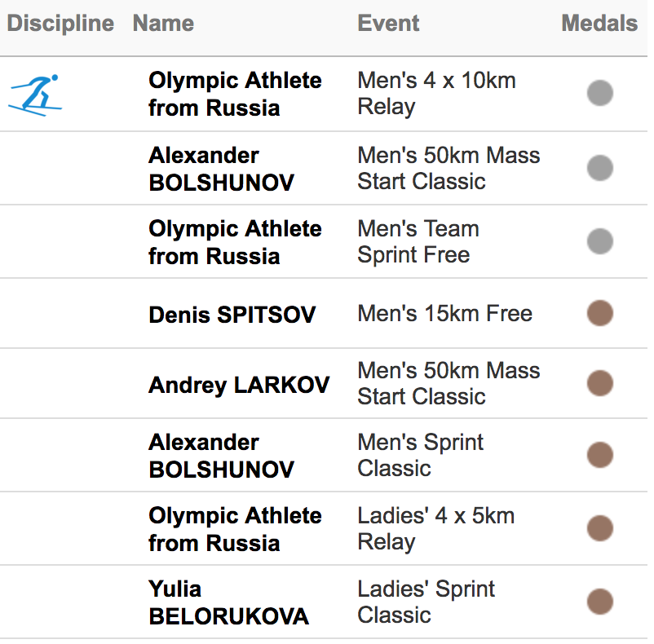The height and width of the screenshot is (644, 654).
Task: Click Andrey Larkov's bronze medal dot
Action: pos(600,383)
